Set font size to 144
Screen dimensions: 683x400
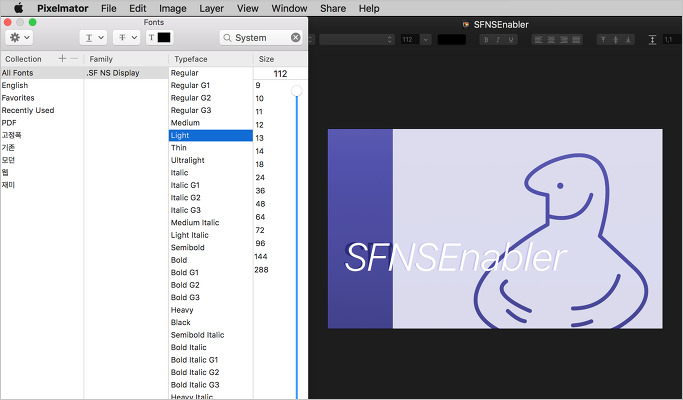pos(261,257)
